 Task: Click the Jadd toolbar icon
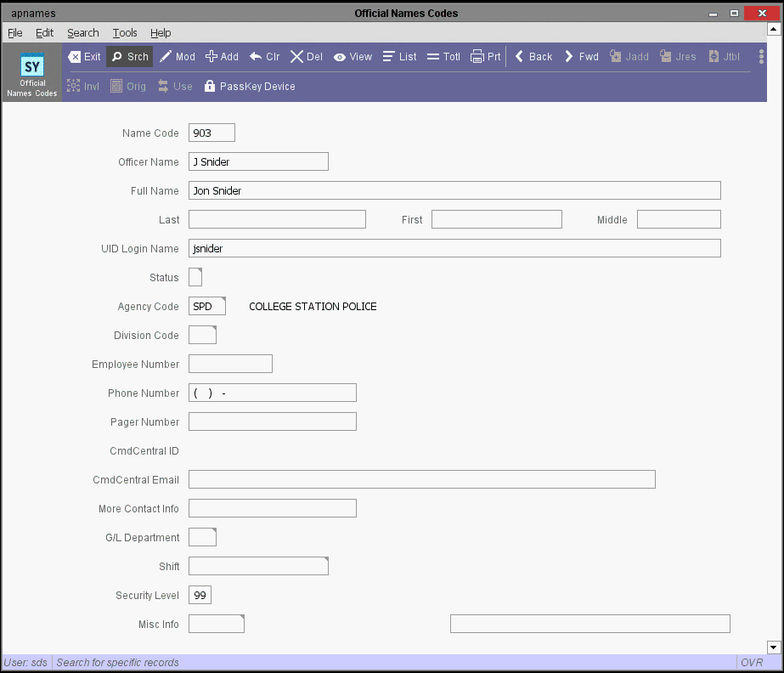[x=629, y=57]
